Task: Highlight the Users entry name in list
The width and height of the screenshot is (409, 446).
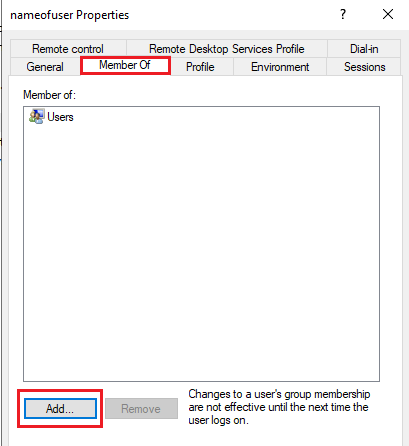Action: [x=60, y=117]
